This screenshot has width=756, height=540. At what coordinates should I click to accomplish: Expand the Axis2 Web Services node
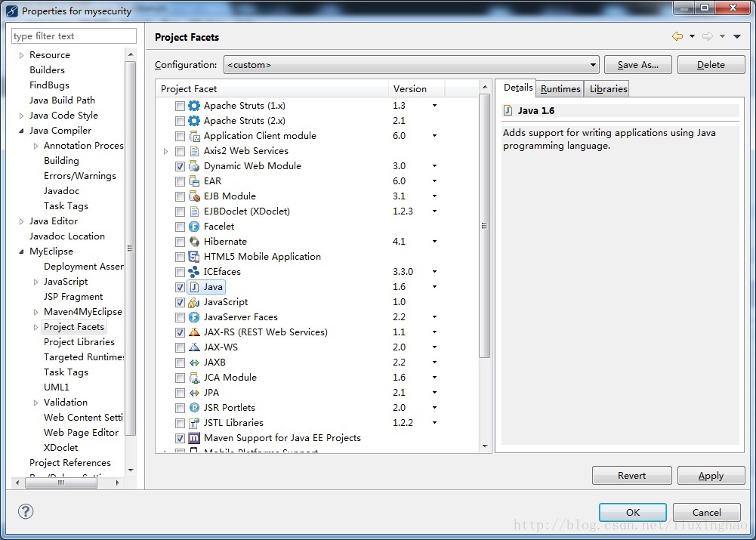pyautogui.click(x=166, y=151)
